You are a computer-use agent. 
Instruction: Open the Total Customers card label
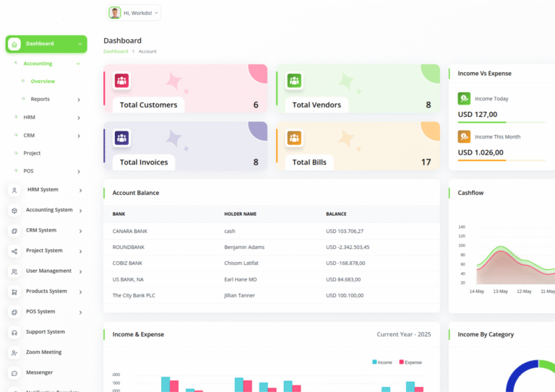tap(148, 105)
